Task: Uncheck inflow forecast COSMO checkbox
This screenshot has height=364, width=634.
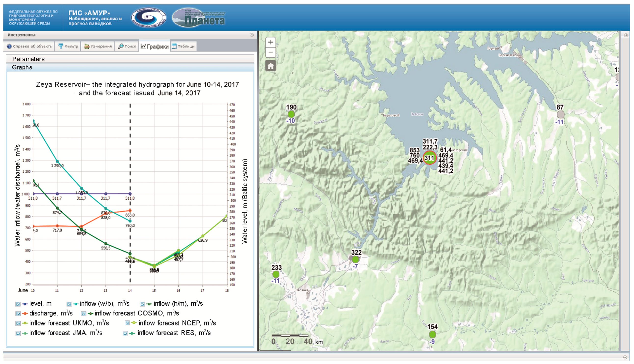Action: click(84, 313)
